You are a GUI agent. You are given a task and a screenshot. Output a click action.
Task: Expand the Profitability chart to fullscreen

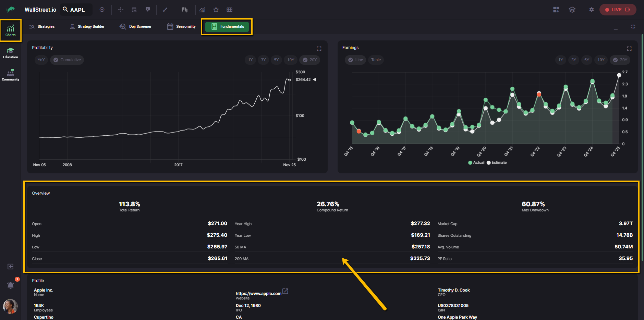point(319,49)
